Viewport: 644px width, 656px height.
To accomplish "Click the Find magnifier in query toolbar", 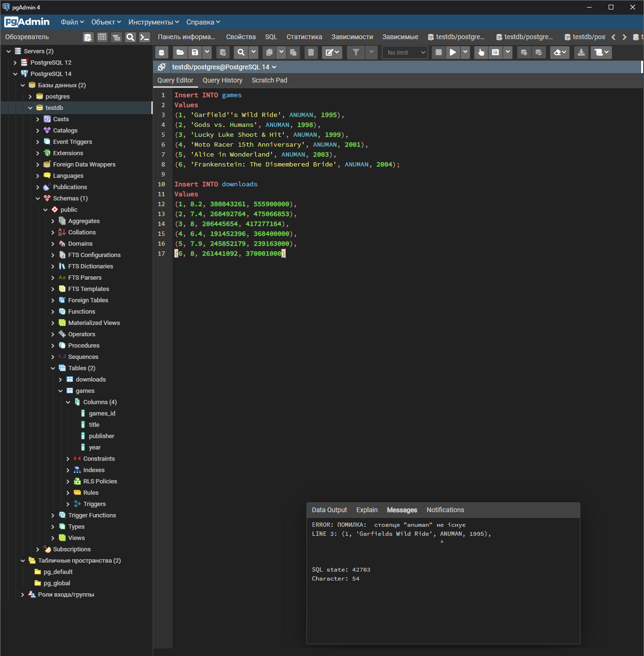I will tap(241, 52).
